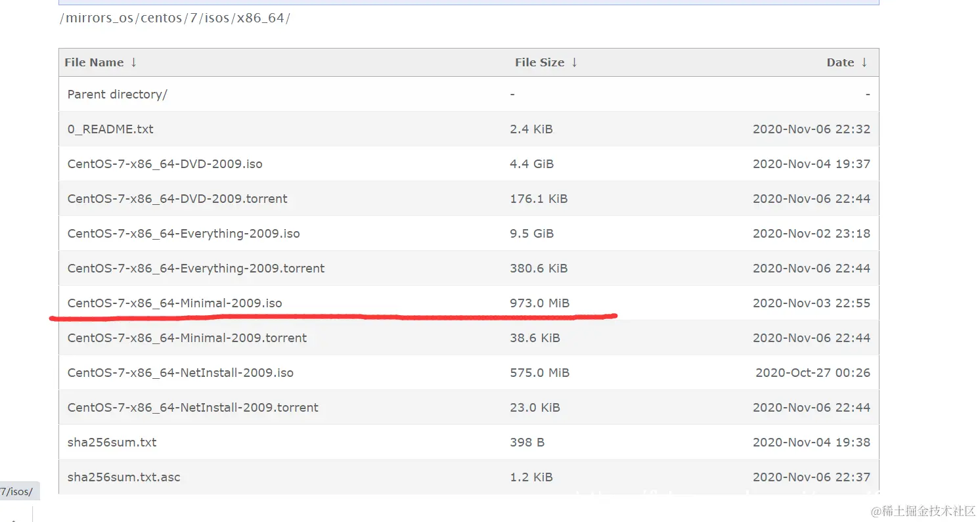Click the 4.4 GiB size cell

pyautogui.click(x=532, y=164)
